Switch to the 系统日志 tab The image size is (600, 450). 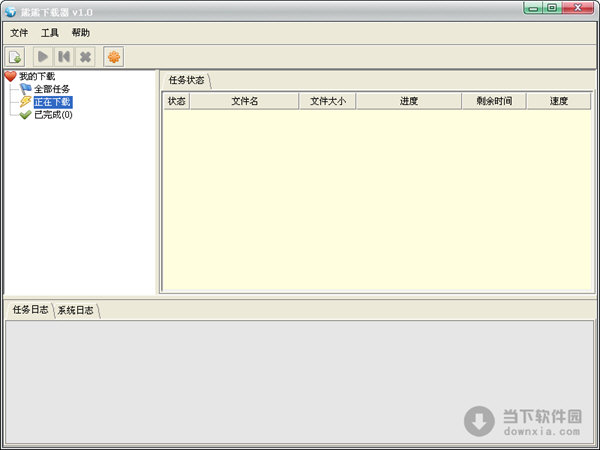pos(76,310)
